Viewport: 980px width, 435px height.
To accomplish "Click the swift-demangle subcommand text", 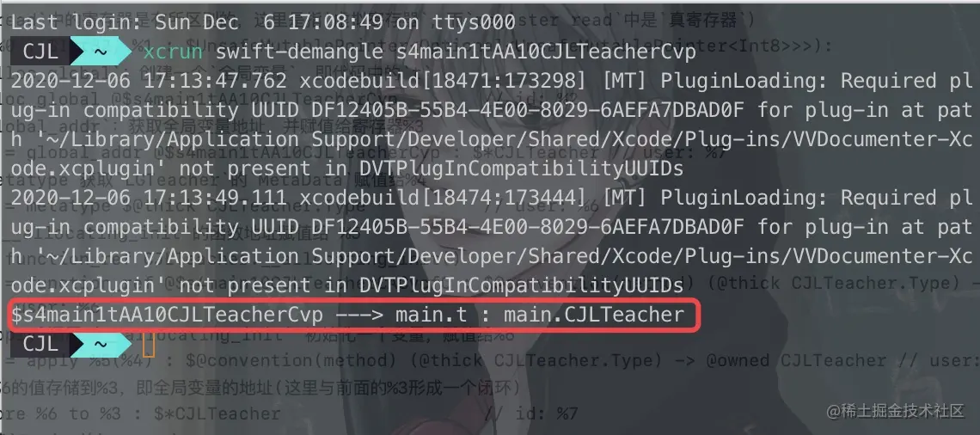I will 288,52.
